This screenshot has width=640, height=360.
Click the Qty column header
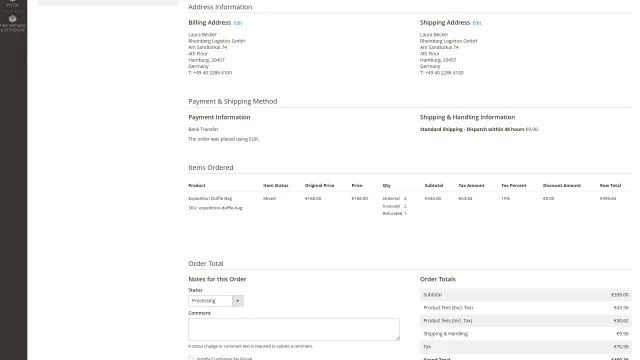(x=387, y=185)
